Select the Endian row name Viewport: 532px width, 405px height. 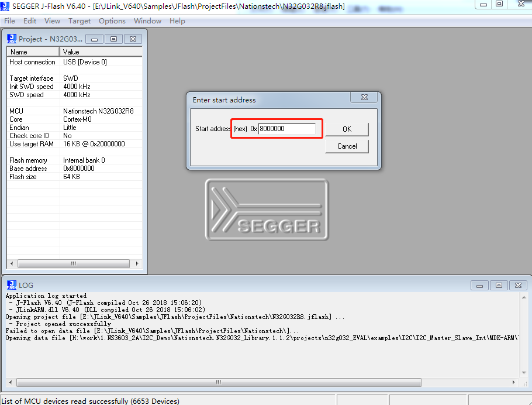coord(19,128)
